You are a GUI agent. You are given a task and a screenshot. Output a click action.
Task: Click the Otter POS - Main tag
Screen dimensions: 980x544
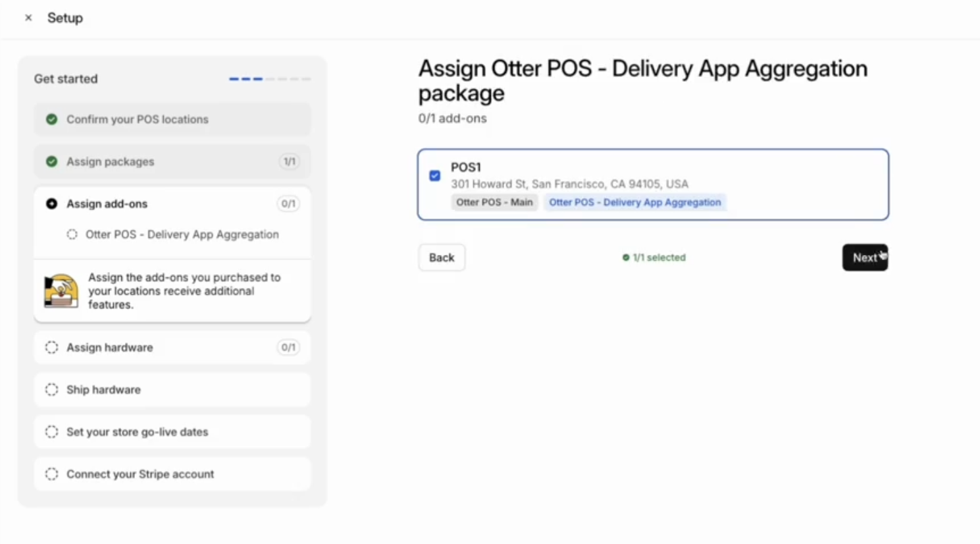coord(494,202)
